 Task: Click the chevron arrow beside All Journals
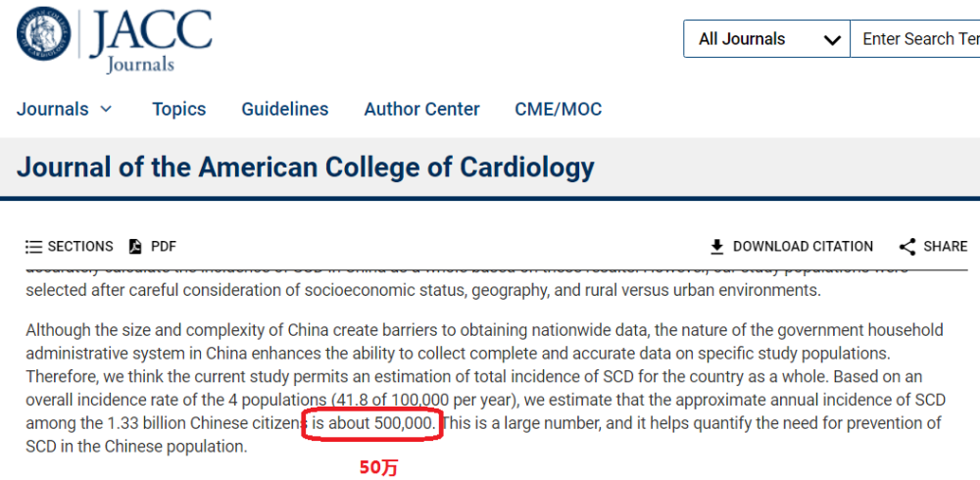832,40
